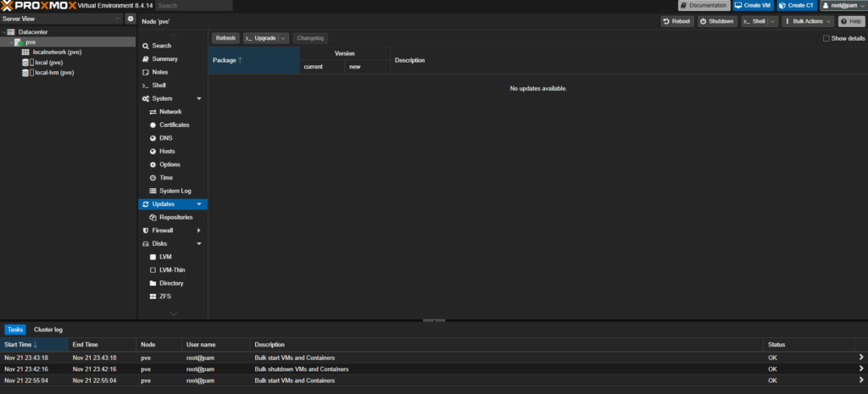This screenshot has height=394, width=868.
Task: Expand the Firewall submenu arrow
Action: [198, 230]
